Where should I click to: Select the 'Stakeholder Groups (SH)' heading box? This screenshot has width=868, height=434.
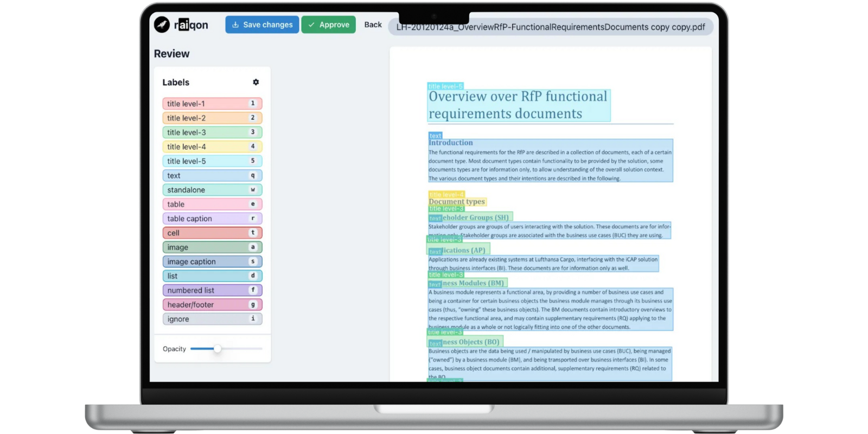(470, 218)
